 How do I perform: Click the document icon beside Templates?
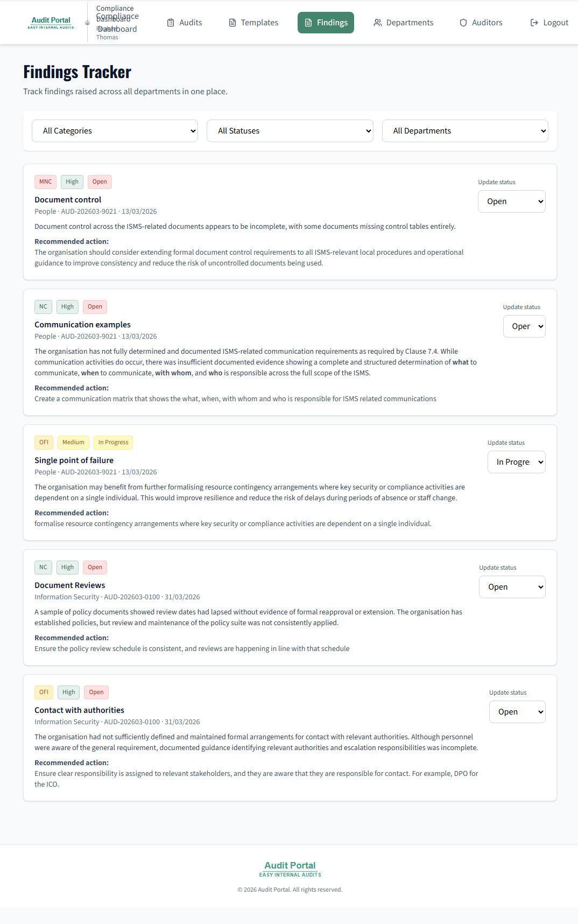[x=232, y=23]
